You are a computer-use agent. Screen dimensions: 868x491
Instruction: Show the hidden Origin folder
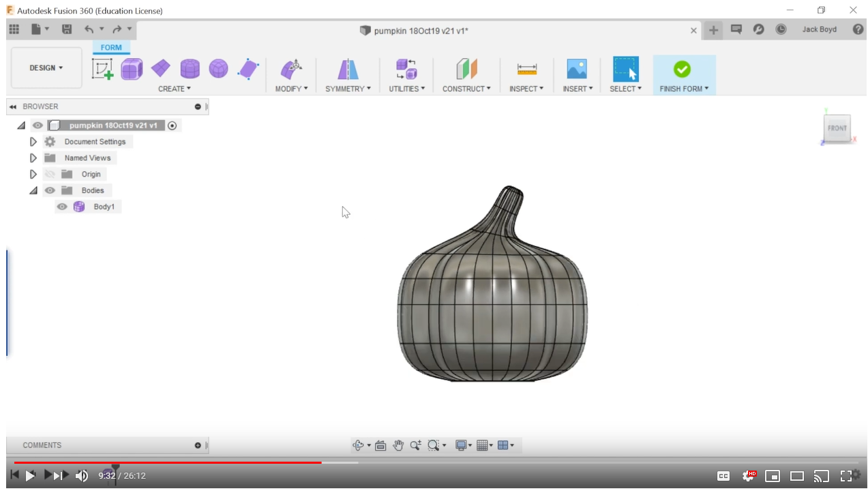coord(50,174)
